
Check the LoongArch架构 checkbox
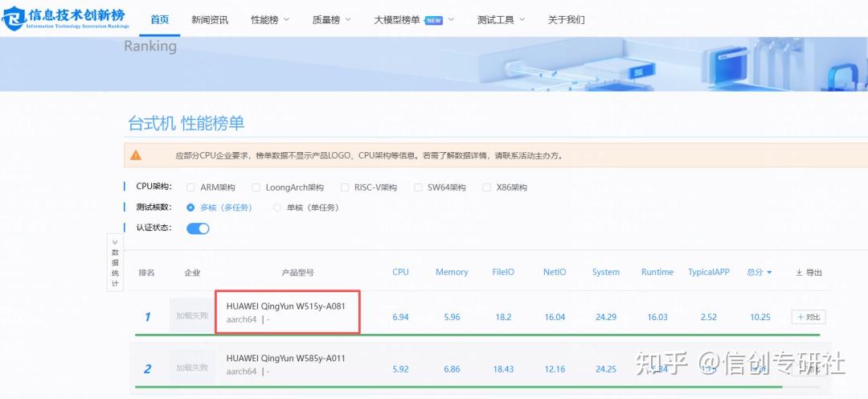tap(256, 187)
